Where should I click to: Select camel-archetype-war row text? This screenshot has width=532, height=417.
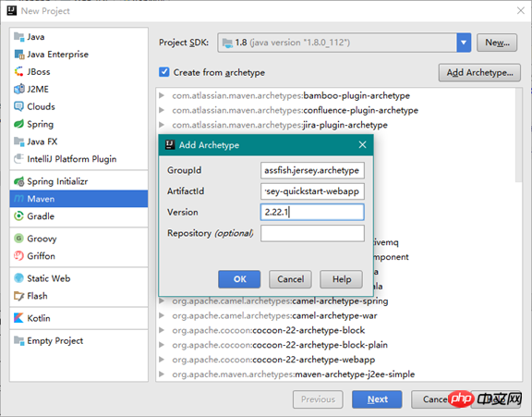click(274, 315)
